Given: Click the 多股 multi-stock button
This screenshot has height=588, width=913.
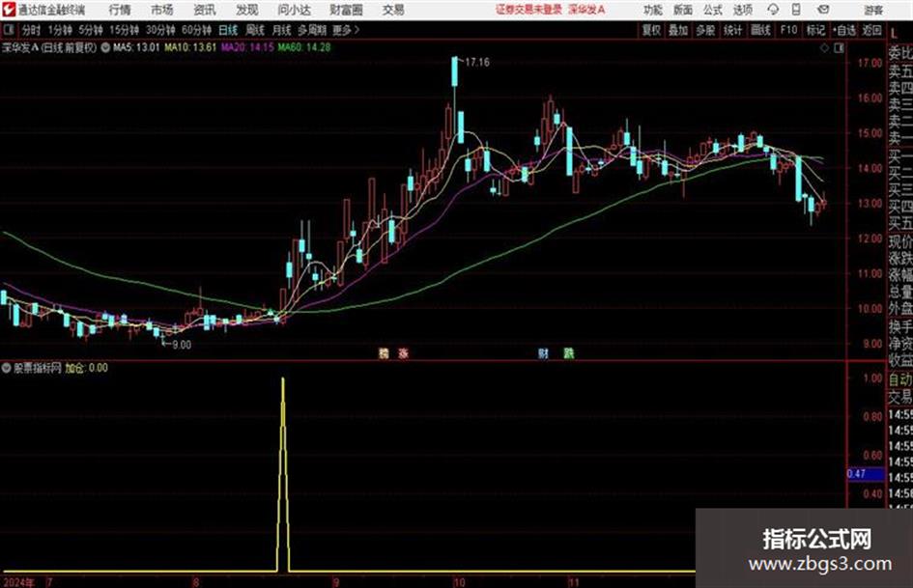Looking at the screenshot, I should pos(705,30).
